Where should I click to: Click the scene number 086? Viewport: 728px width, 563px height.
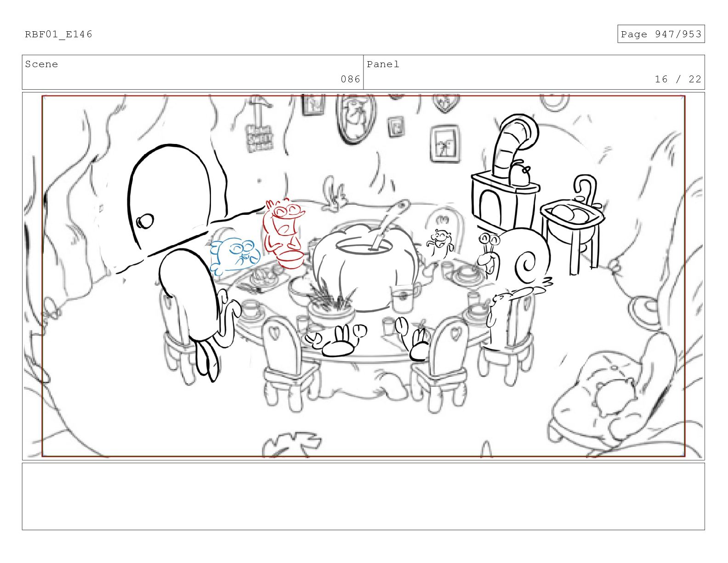pos(350,79)
